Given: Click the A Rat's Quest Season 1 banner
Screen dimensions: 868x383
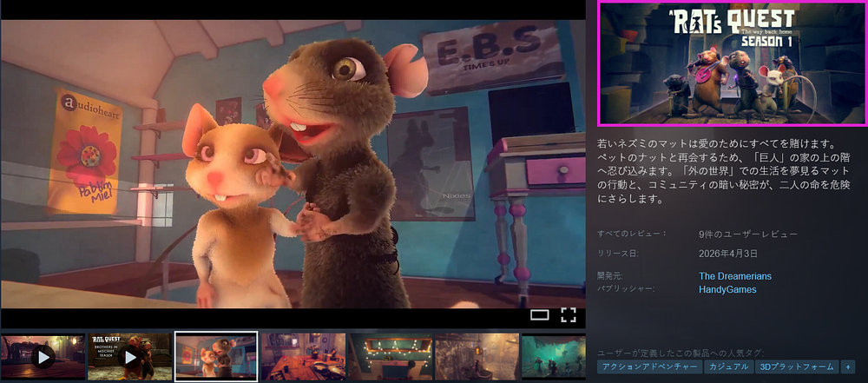Looking at the screenshot, I should pos(732,63).
